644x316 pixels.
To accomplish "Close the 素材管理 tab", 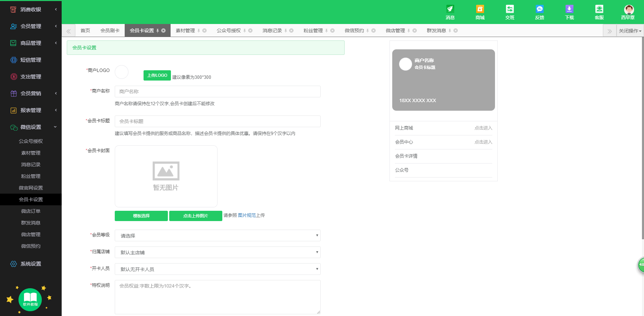I will point(205,31).
